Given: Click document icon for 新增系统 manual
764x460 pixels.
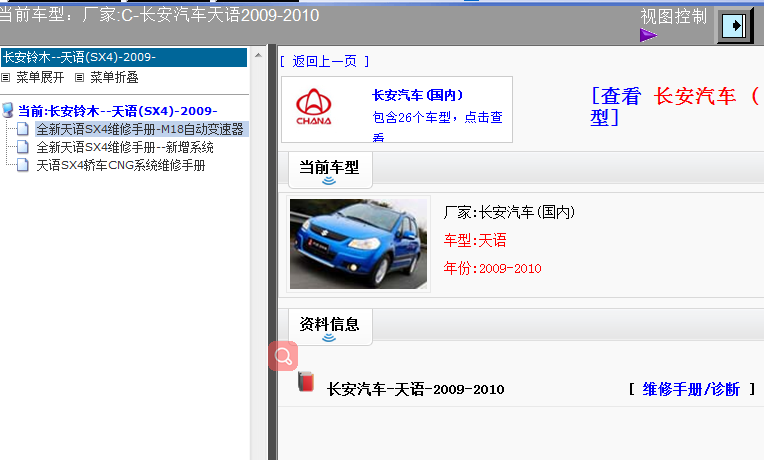Looking at the screenshot, I should click(x=22, y=147).
